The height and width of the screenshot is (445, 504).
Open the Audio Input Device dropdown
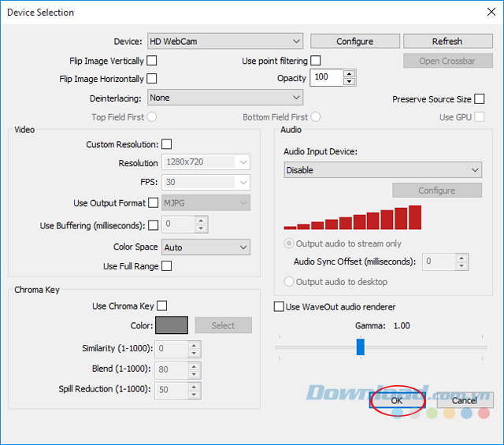pyautogui.click(x=382, y=170)
